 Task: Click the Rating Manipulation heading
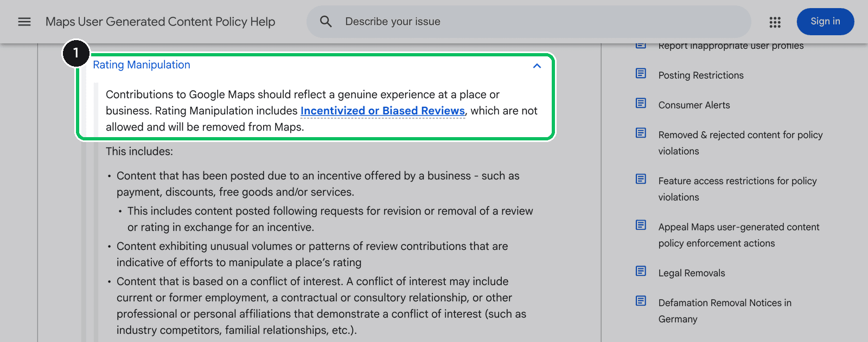tap(142, 65)
